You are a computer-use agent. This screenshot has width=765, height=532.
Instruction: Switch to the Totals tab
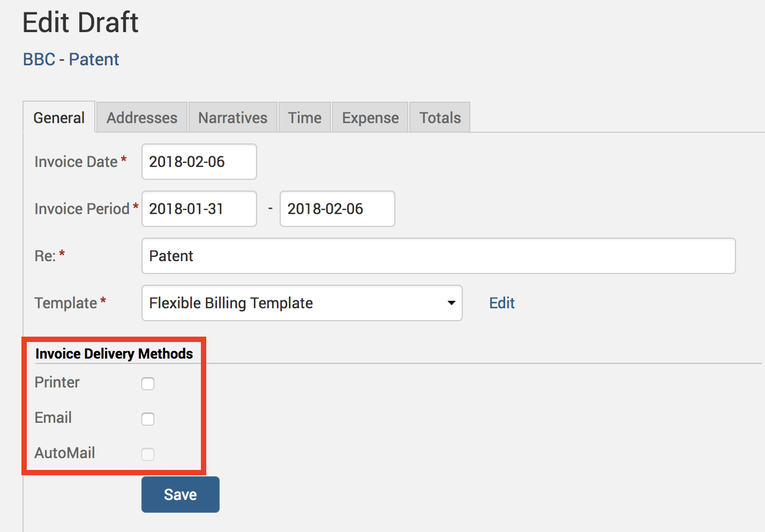(439, 117)
